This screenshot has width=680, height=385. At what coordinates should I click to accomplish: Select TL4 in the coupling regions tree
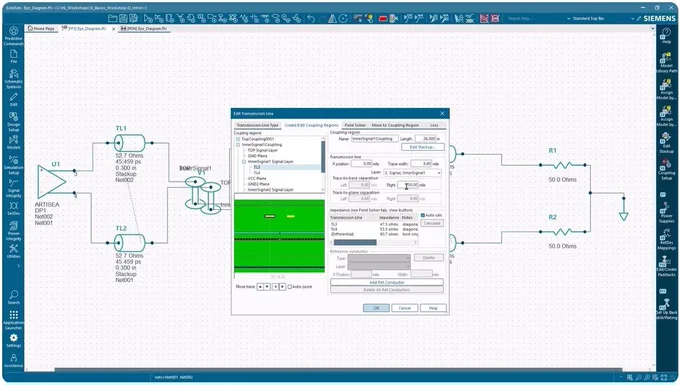pos(257,173)
